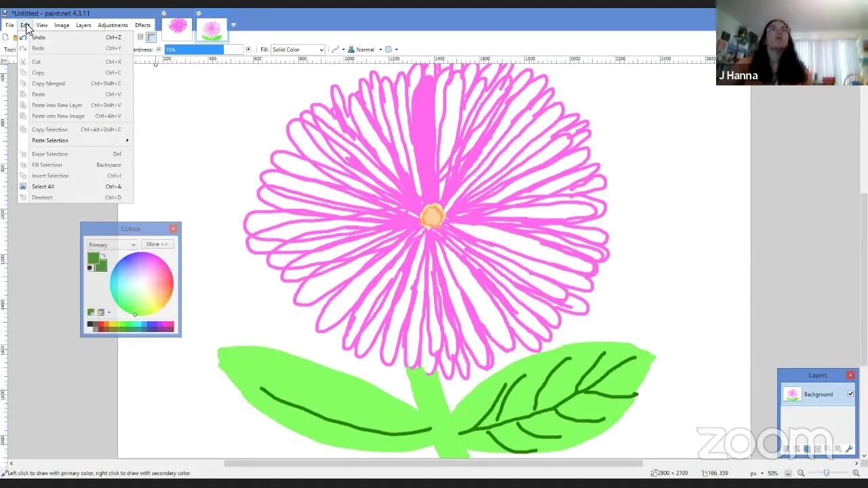Open the Primary color selector dropdown
868x488 pixels.
(x=112, y=245)
